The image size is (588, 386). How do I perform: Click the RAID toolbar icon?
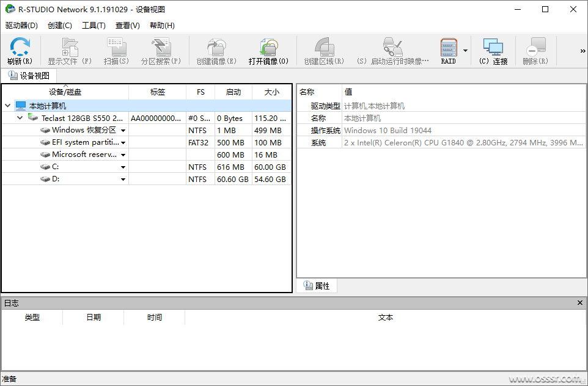(x=449, y=47)
